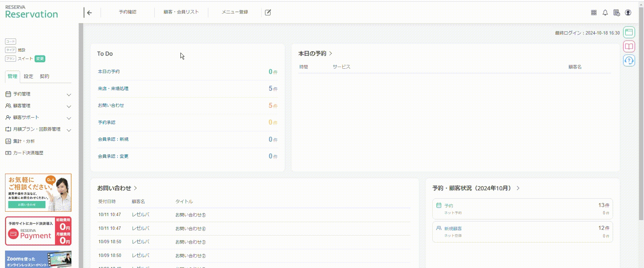The height and width of the screenshot is (268, 644).
Task: Open the 本日の予約 heading link
Action: (x=315, y=54)
